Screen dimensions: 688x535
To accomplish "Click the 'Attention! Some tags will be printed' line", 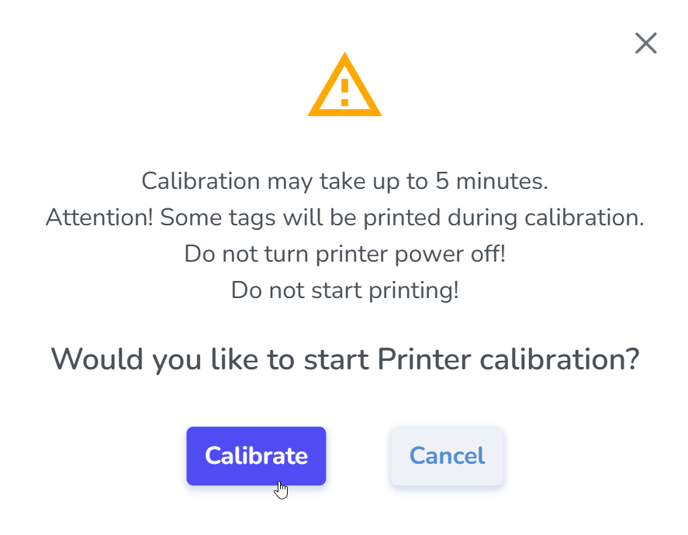I will click(344, 218).
